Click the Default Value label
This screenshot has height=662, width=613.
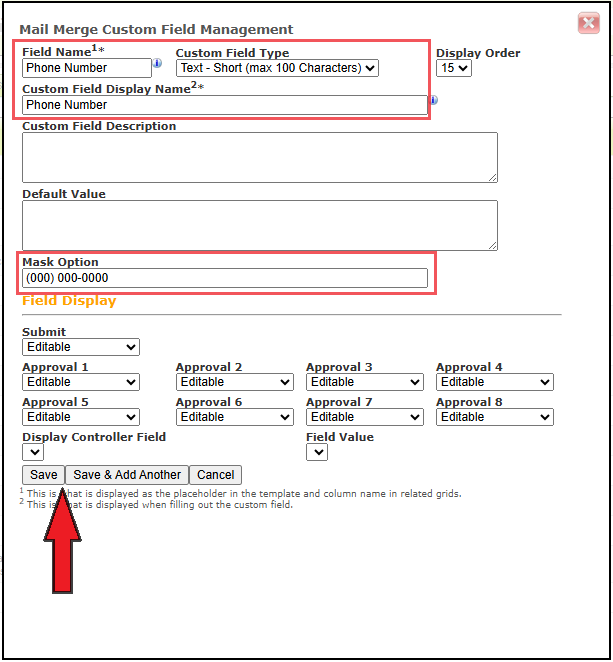[64, 194]
